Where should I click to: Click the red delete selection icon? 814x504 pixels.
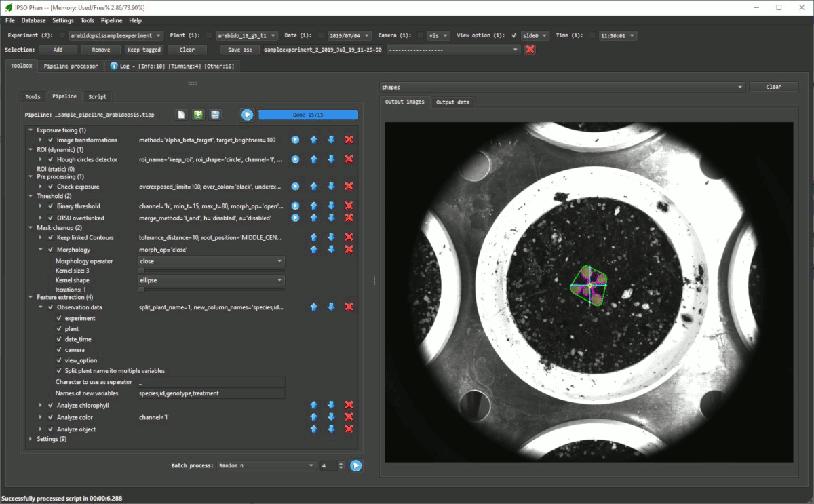click(530, 50)
